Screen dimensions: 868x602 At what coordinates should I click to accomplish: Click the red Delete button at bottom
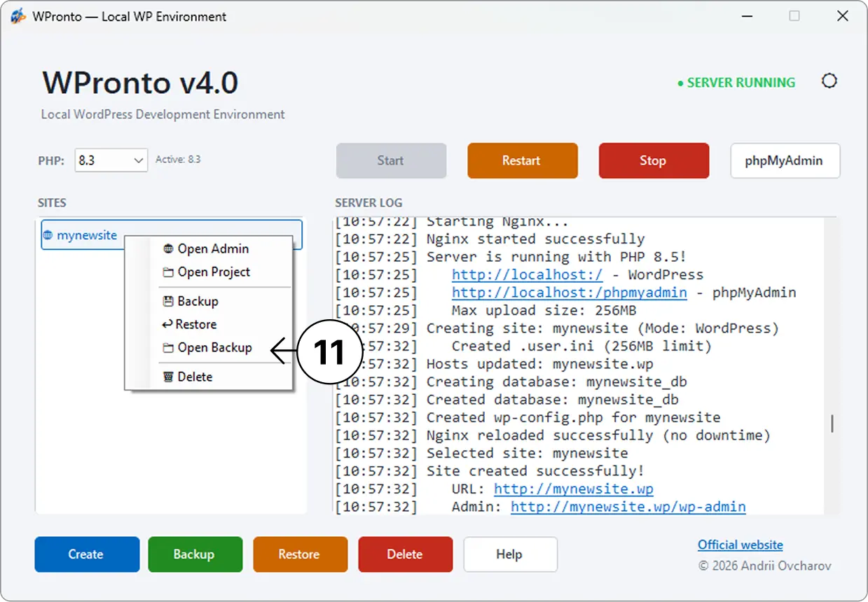[x=405, y=554]
